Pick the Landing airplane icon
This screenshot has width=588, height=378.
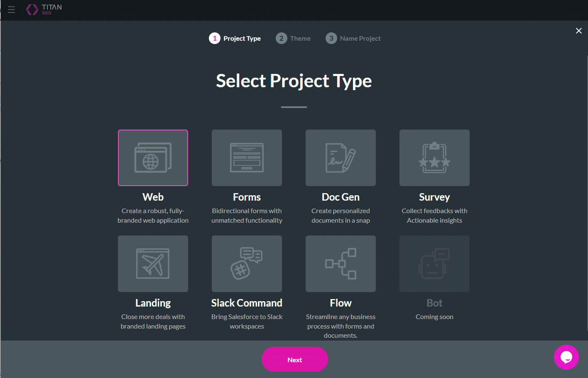(153, 263)
